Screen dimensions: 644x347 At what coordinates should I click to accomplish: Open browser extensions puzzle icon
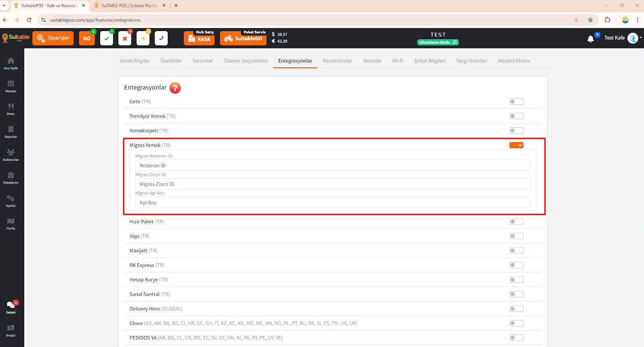tap(607, 20)
